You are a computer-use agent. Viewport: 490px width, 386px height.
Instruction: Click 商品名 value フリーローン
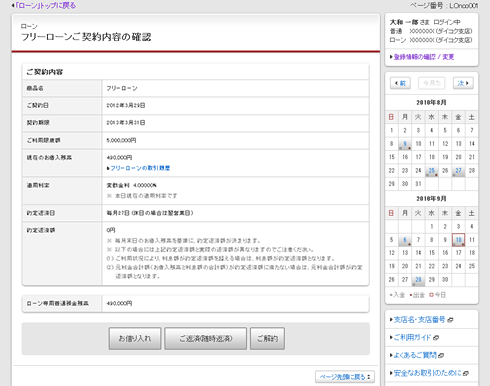pyautogui.click(x=122, y=88)
